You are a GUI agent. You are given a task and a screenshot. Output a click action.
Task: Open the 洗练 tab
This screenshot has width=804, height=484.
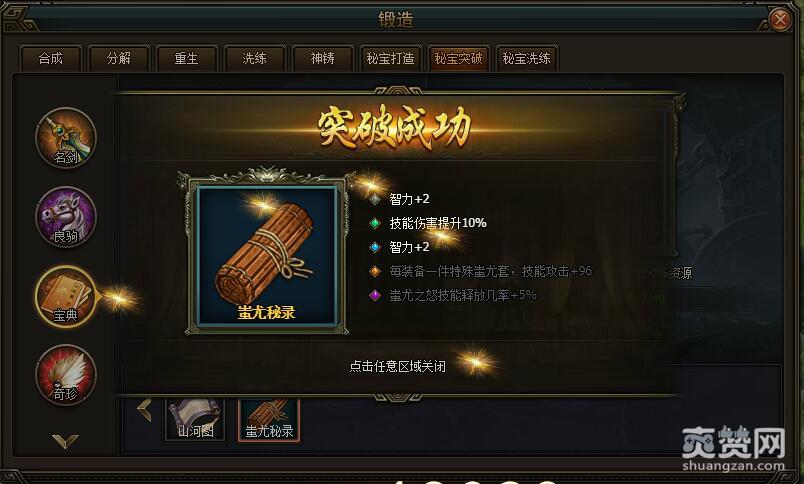[x=255, y=58]
